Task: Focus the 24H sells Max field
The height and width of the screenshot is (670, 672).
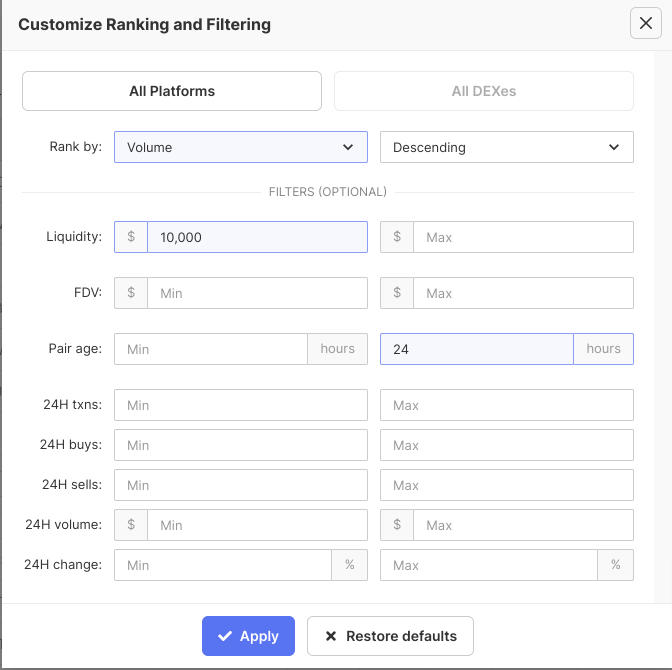Action: (x=507, y=485)
